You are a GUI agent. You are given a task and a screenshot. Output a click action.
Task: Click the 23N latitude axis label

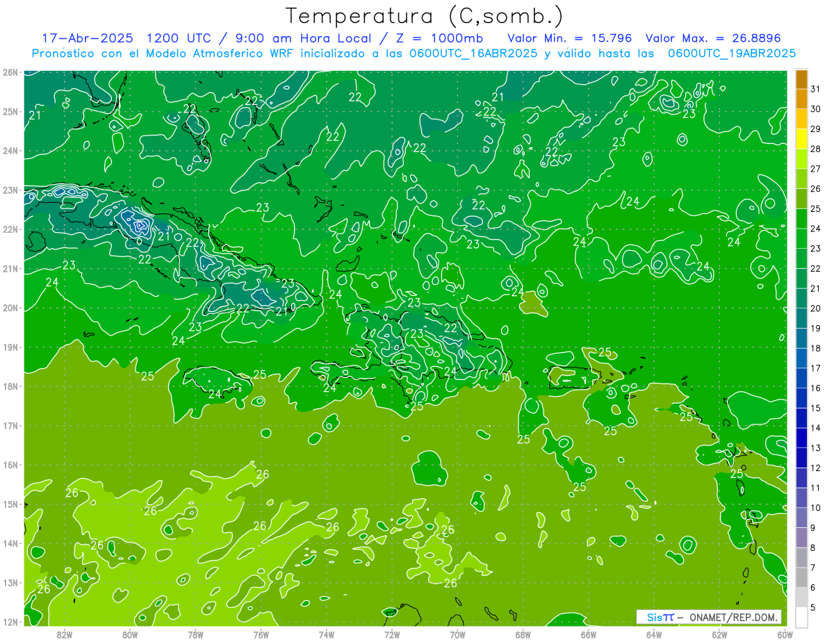click(x=10, y=190)
